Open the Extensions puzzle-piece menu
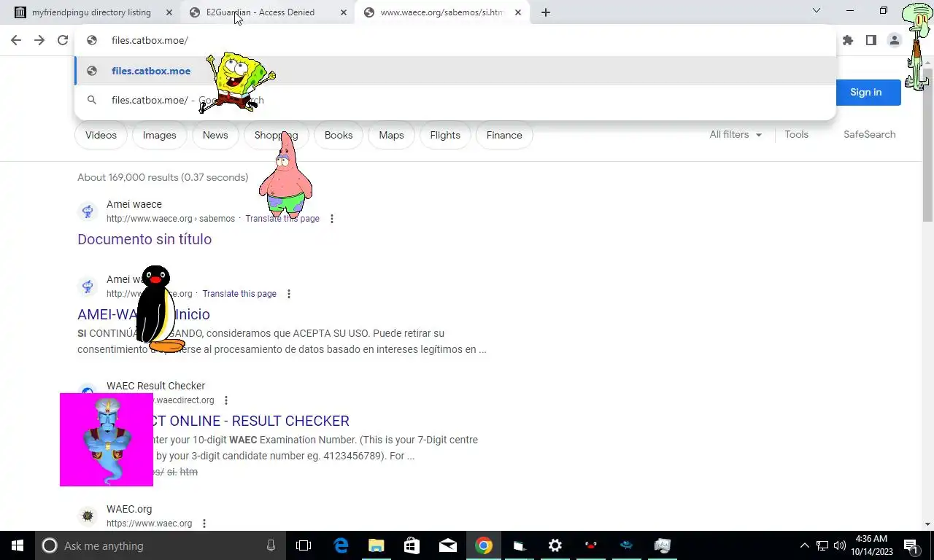The image size is (934, 560). tap(847, 40)
